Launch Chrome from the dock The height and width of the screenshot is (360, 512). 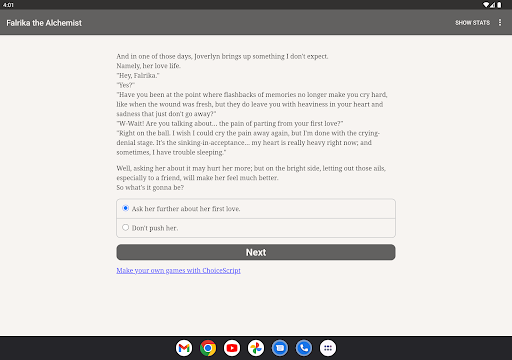[x=208, y=348]
